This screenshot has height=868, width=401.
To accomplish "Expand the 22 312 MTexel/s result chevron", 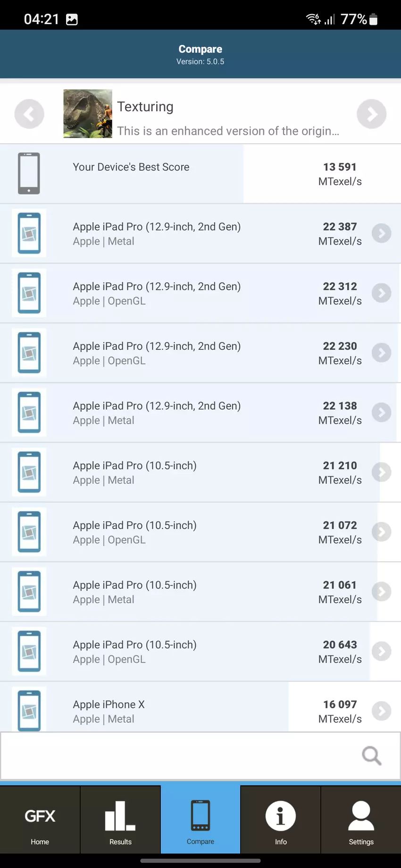I will pyautogui.click(x=381, y=293).
